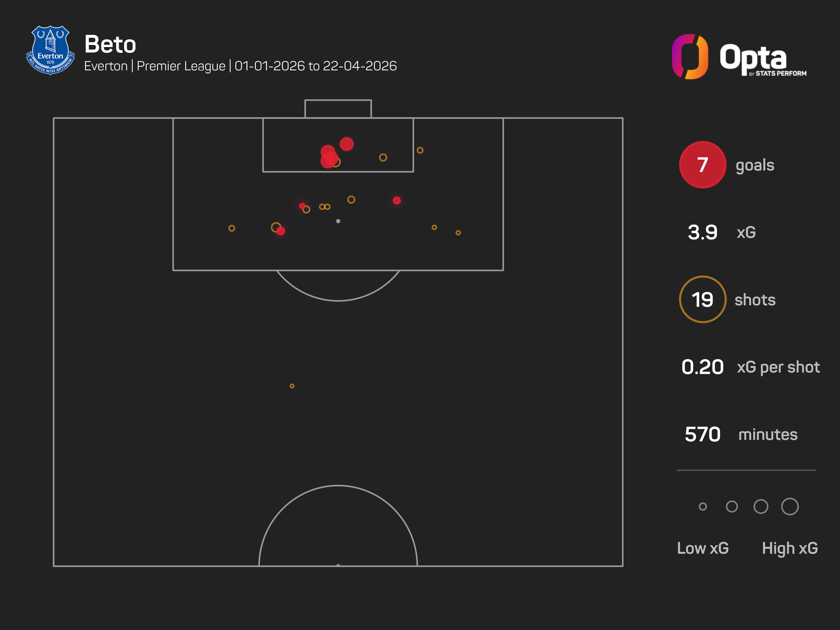Click the Opta logo symbol
The width and height of the screenshot is (840, 630).
(x=690, y=56)
